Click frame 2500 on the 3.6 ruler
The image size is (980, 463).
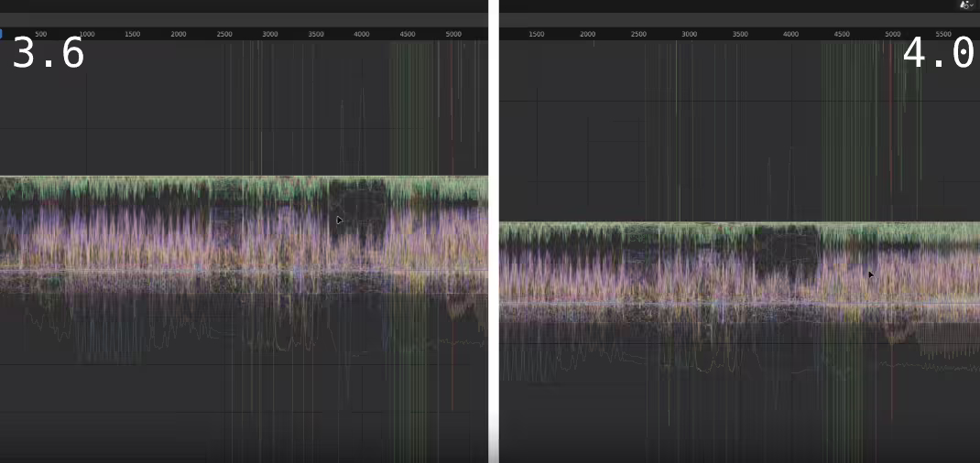[224, 35]
